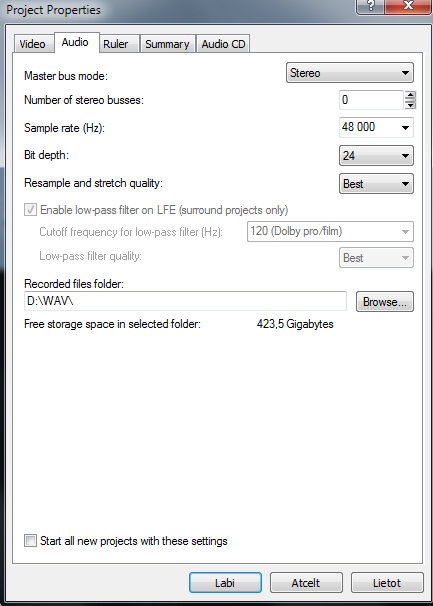Viewport: 433px width, 606px height.
Task: Open the Master bus mode dropdown
Action: 349,73
